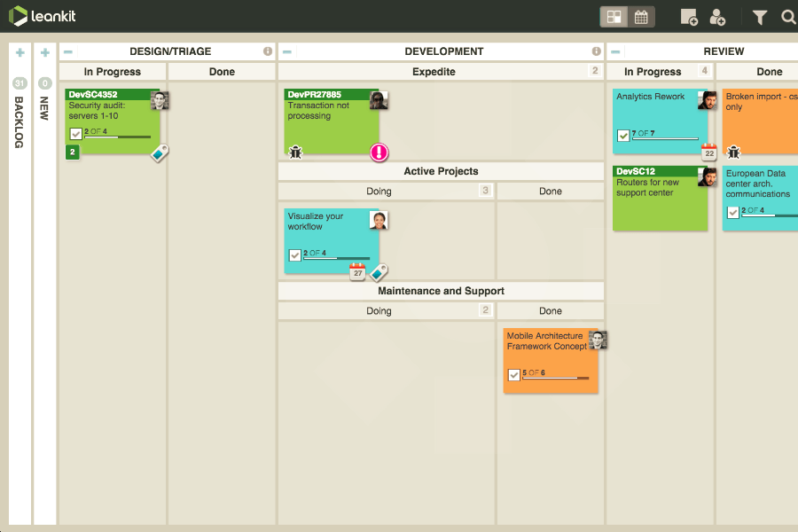Click tag icon on Security audit card
This screenshot has height=532, width=798.
coord(160,153)
